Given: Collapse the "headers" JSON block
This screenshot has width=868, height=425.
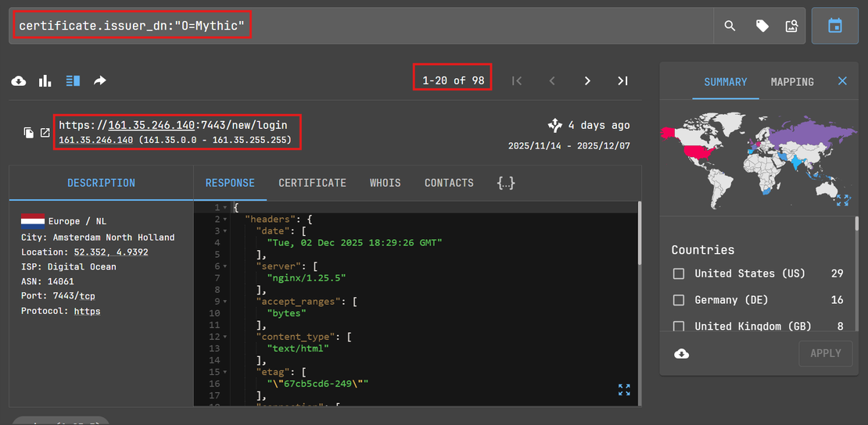Looking at the screenshot, I should (x=225, y=220).
